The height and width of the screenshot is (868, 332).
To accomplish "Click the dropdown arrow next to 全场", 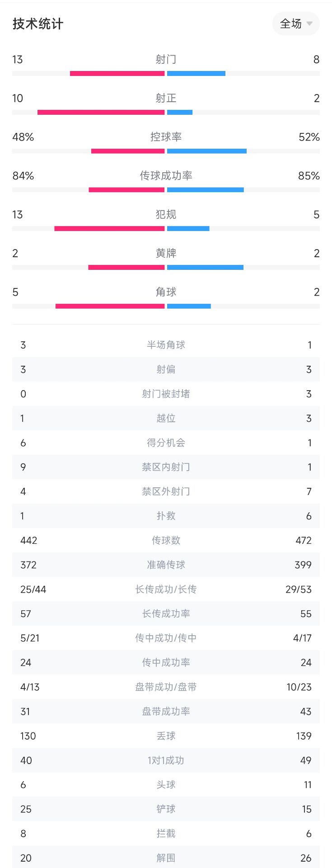I will (309, 24).
